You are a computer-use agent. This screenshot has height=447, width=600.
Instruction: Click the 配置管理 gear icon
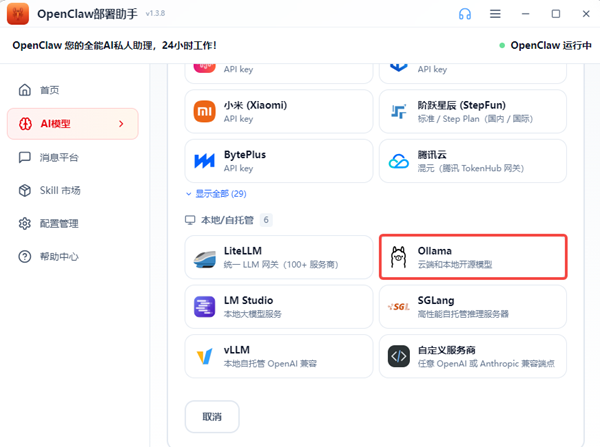pos(25,224)
